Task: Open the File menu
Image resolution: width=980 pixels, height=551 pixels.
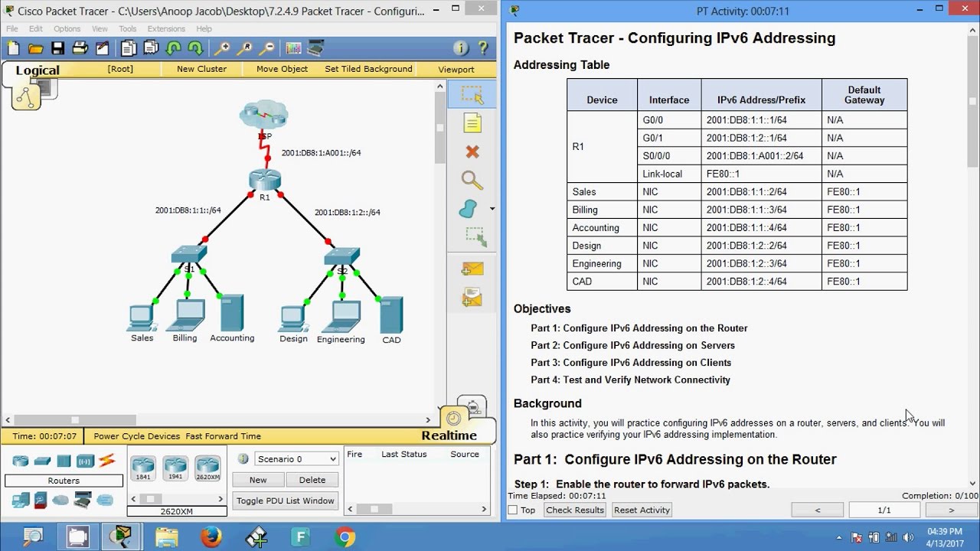Action: [x=12, y=29]
